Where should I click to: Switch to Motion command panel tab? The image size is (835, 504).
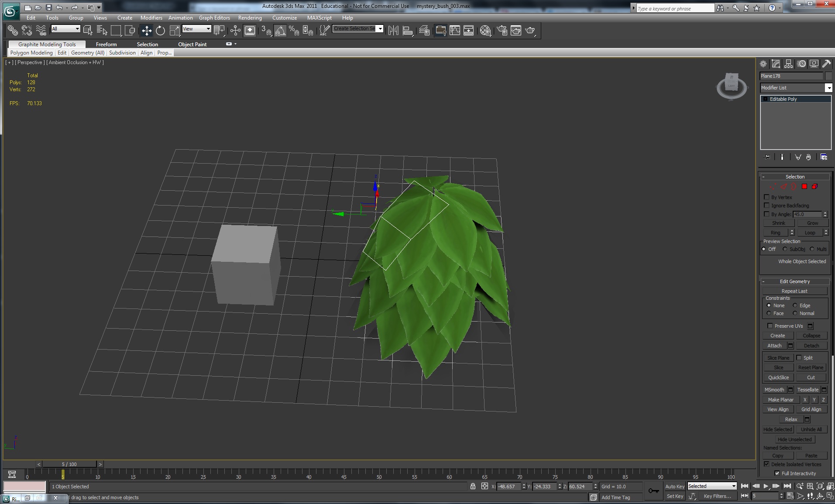coord(801,64)
